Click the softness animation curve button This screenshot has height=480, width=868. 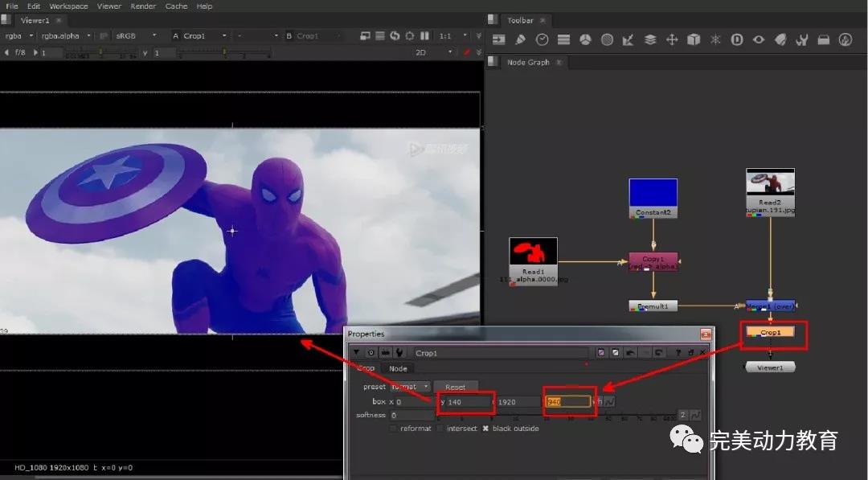[696, 415]
